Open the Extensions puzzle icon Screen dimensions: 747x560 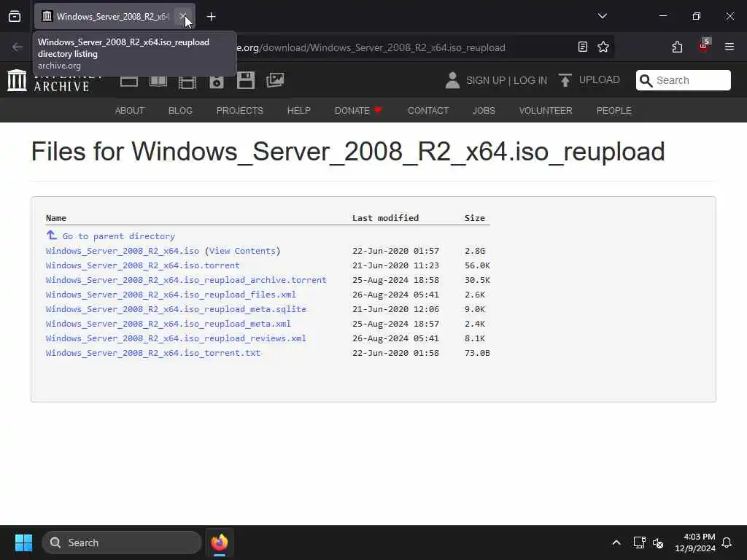point(677,47)
